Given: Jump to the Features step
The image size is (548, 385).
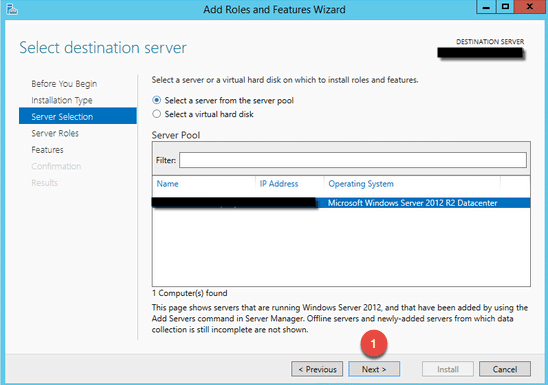Looking at the screenshot, I should click(x=48, y=150).
